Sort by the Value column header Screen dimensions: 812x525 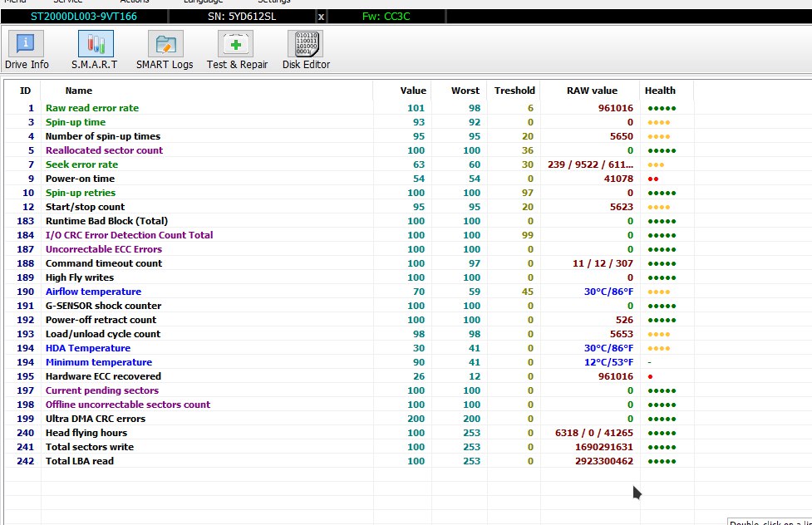click(413, 91)
